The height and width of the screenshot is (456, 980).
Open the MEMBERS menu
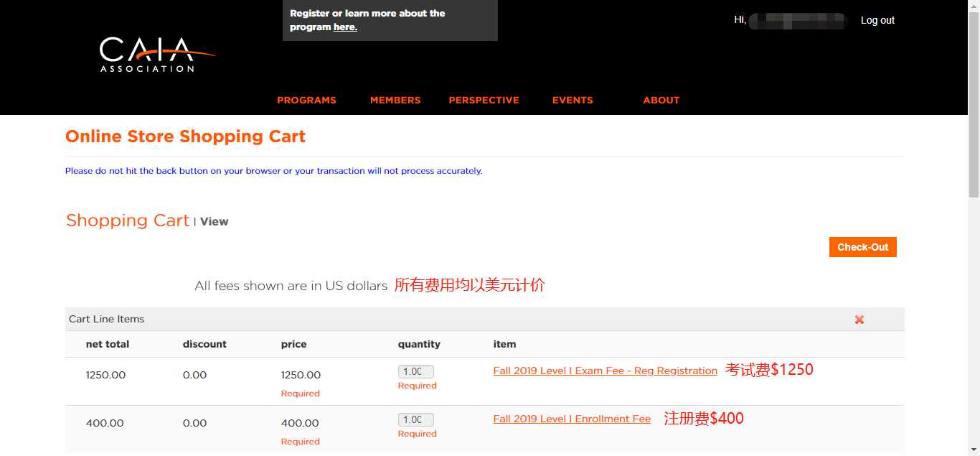tap(395, 100)
